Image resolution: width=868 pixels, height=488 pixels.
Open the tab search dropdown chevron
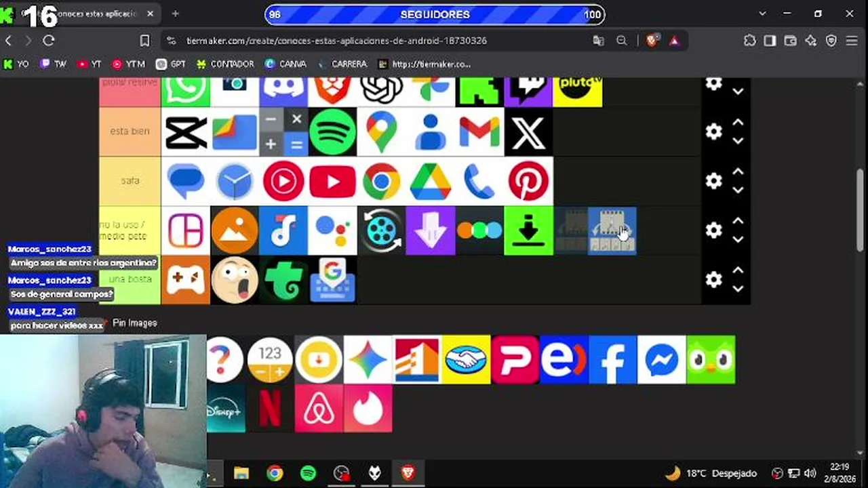pos(762,14)
